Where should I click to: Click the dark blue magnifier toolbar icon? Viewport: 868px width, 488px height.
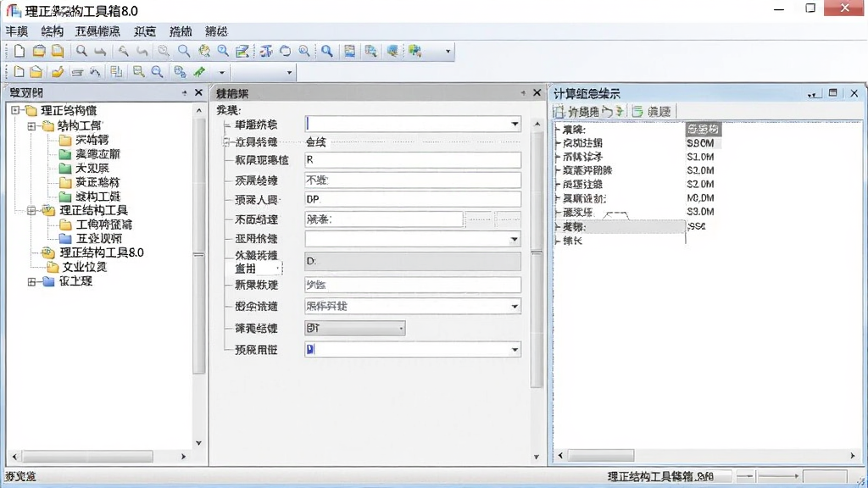pos(327,52)
